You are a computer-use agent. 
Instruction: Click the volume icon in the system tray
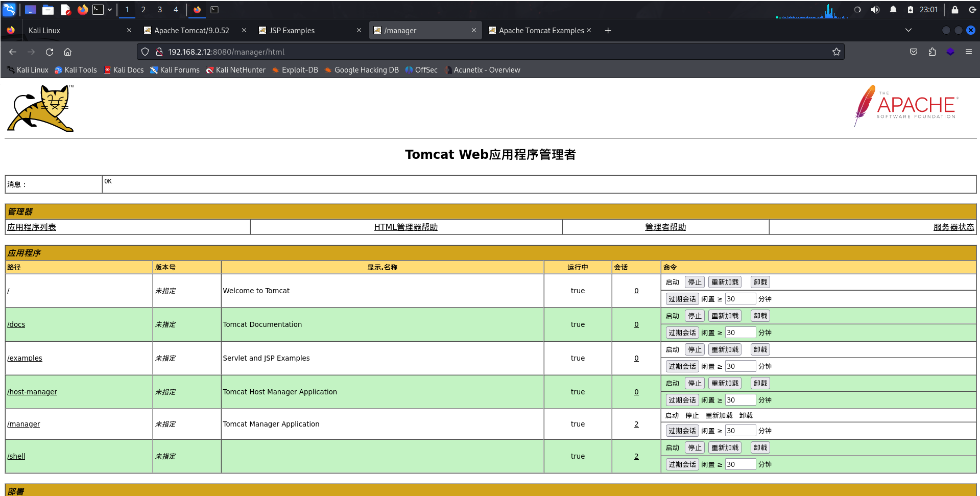(x=875, y=10)
